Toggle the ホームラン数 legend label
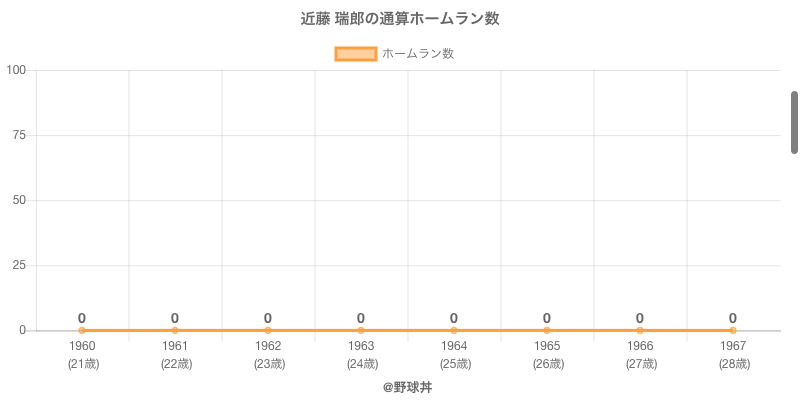 [418, 54]
